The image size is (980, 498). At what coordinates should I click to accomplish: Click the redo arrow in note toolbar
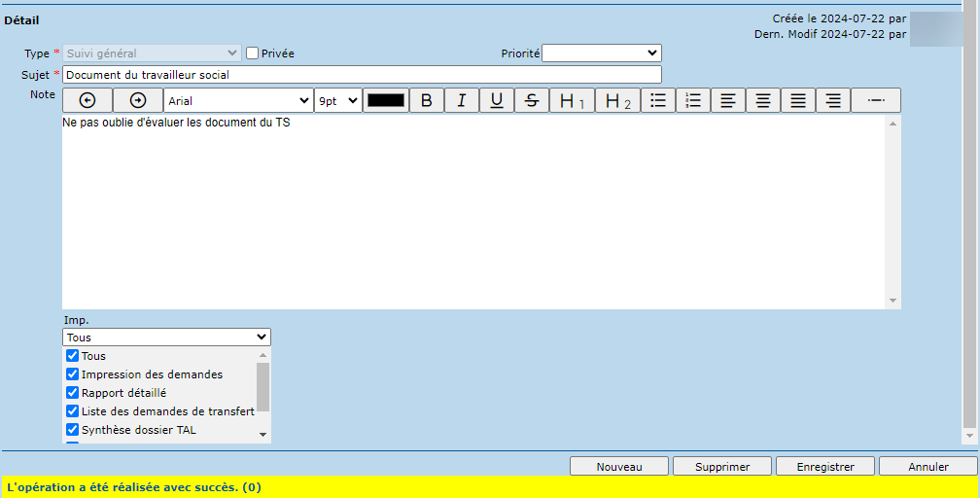pyautogui.click(x=137, y=100)
